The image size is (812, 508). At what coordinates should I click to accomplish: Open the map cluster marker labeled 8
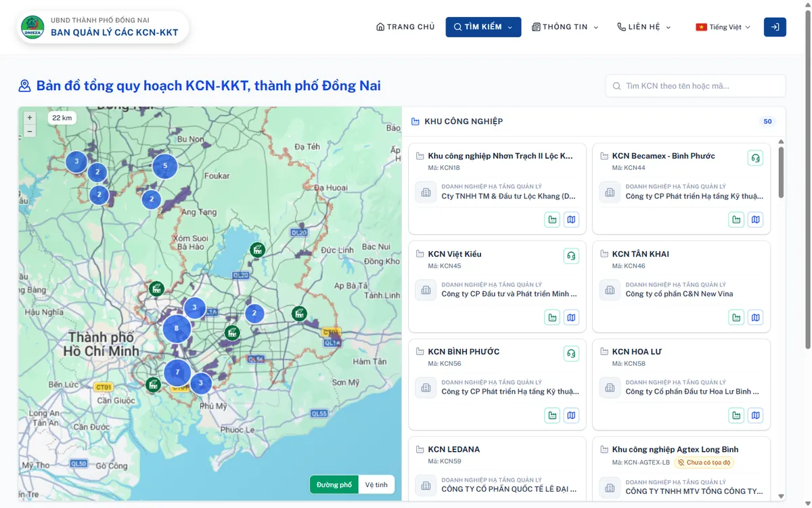177,329
